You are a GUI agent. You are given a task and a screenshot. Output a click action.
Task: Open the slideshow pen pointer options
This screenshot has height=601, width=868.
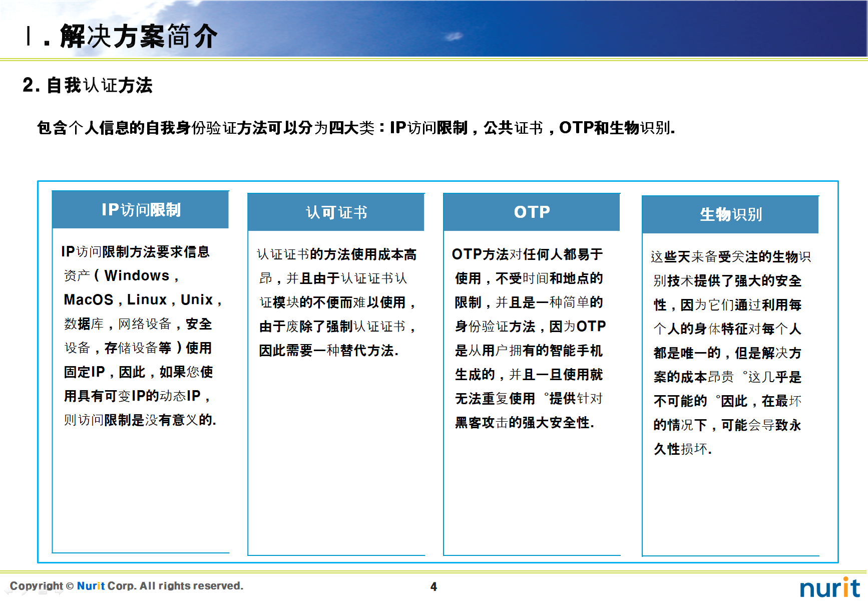(x=25, y=591)
